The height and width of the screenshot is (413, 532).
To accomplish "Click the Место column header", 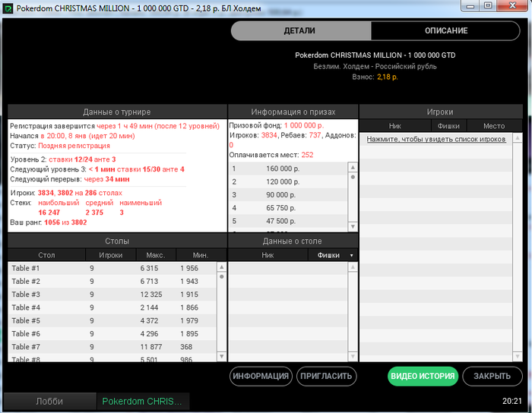I will click(x=494, y=126).
